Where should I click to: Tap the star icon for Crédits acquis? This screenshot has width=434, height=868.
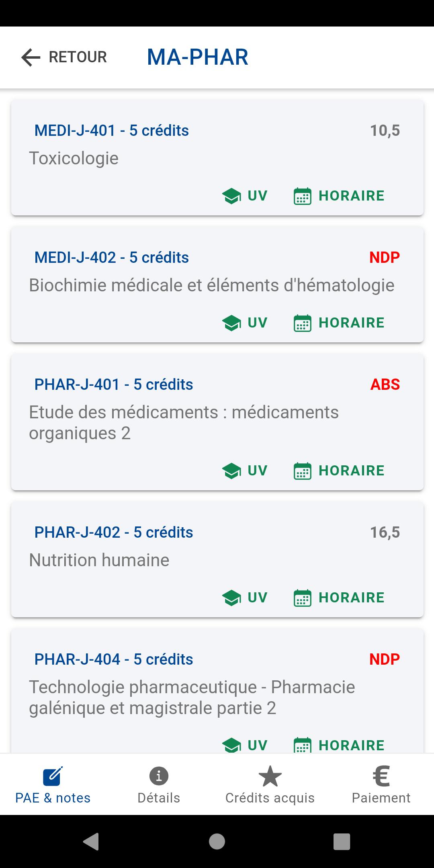pyautogui.click(x=270, y=776)
